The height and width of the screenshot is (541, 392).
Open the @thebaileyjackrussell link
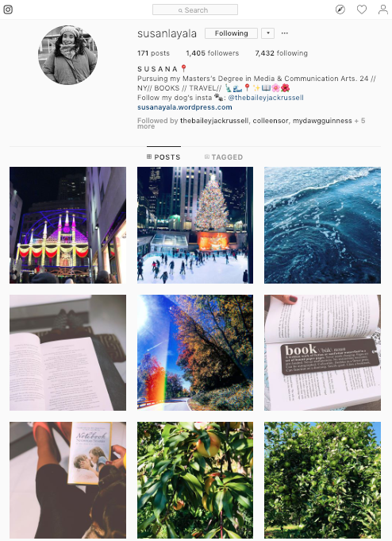266,98
